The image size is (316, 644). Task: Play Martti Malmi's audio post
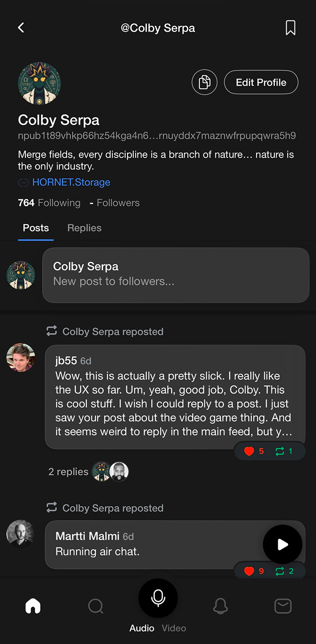282,544
